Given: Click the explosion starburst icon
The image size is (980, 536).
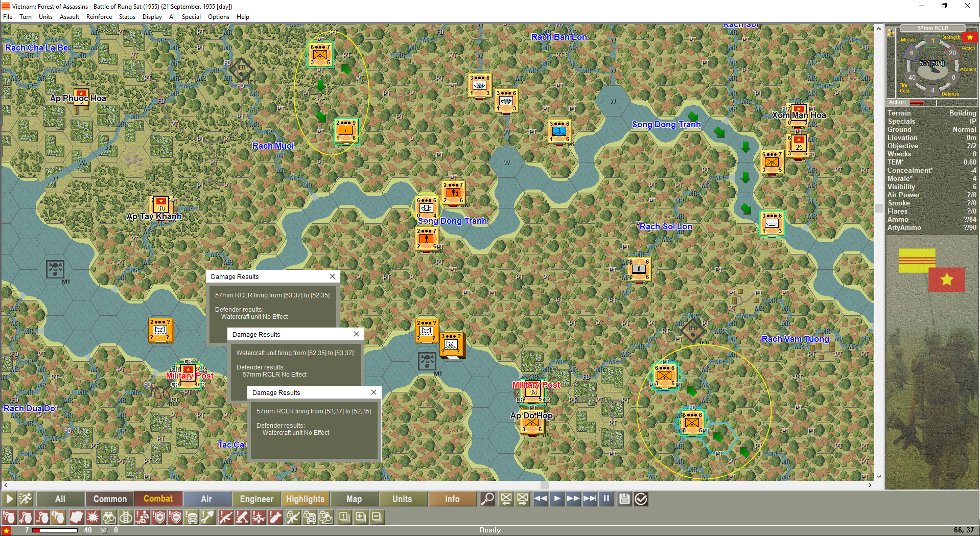Looking at the screenshot, I should click(x=93, y=517).
